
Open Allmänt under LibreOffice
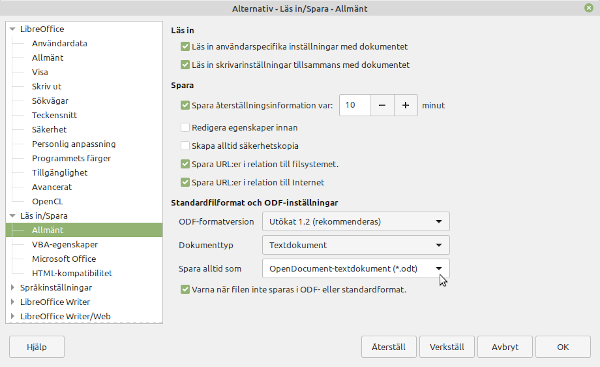click(47, 58)
